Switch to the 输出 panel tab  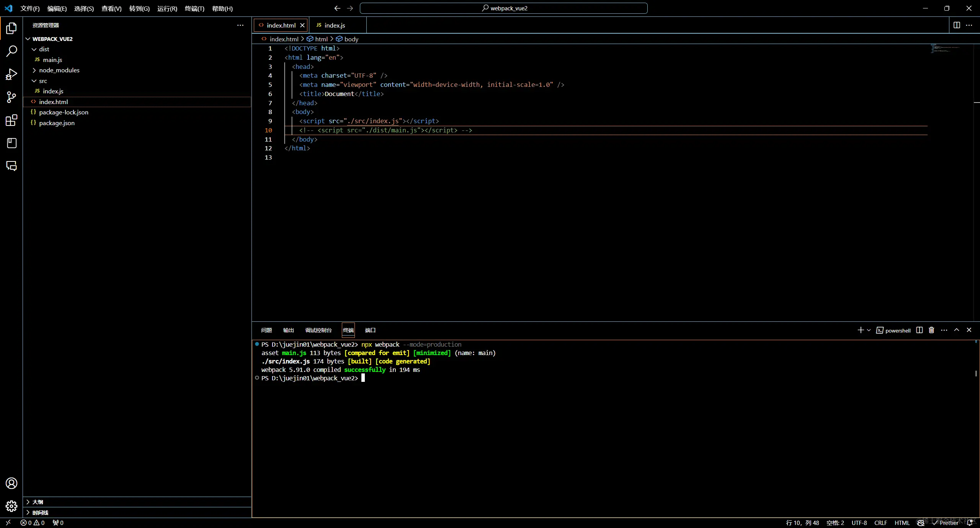(288, 330)
